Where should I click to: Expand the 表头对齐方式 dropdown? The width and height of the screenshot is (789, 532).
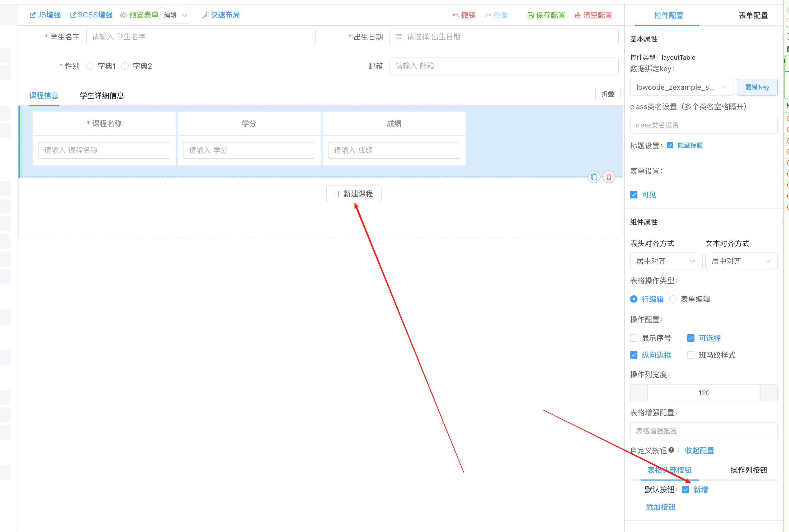tap(666, 261)
